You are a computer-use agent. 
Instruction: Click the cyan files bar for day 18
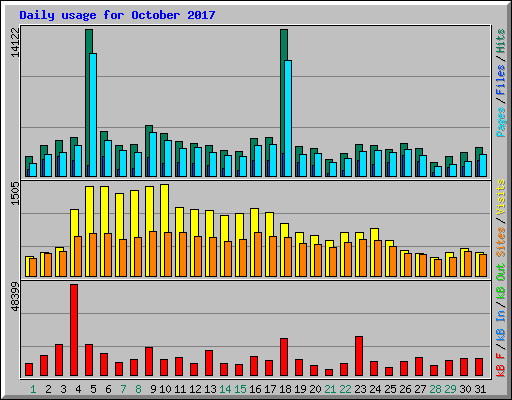tap(288, 118)
